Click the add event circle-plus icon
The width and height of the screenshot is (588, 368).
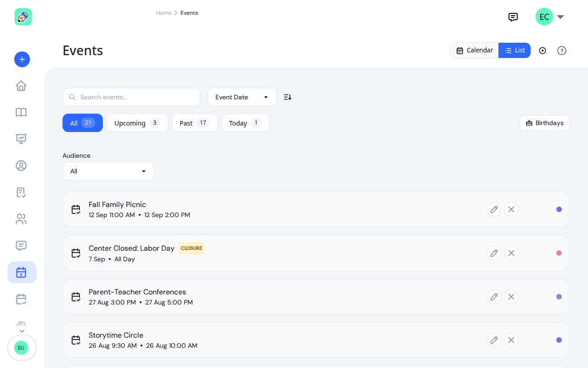(x=543, y=51)
